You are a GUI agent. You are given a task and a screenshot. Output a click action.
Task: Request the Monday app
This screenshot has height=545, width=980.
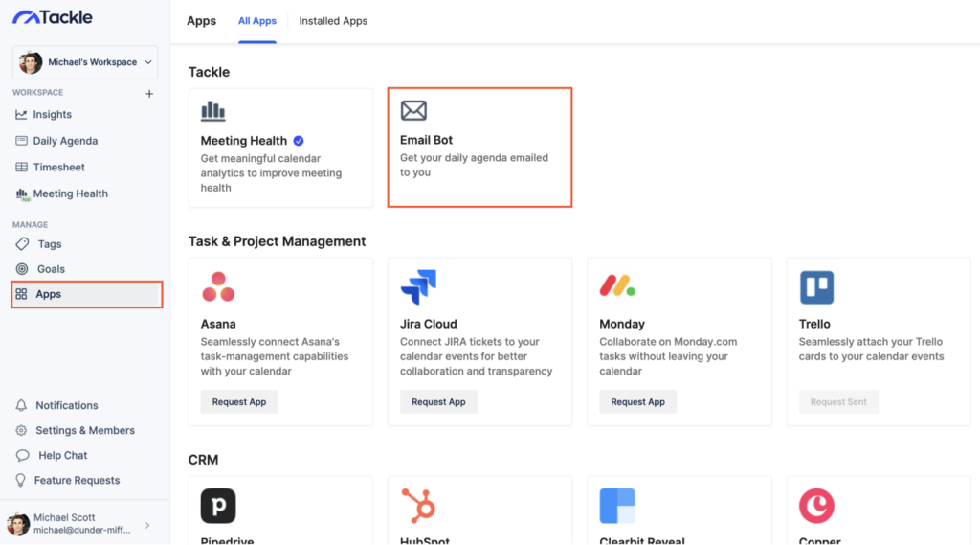pos(637,401)
